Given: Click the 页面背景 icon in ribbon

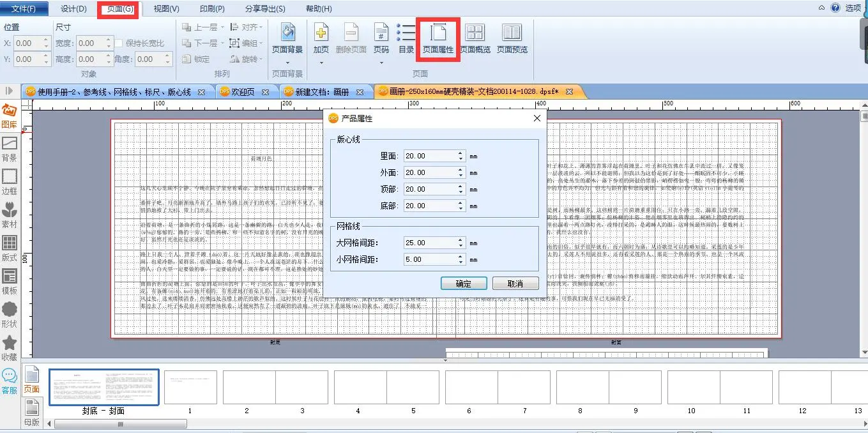Looking at the screenshot, I should [x=287, y=37].
